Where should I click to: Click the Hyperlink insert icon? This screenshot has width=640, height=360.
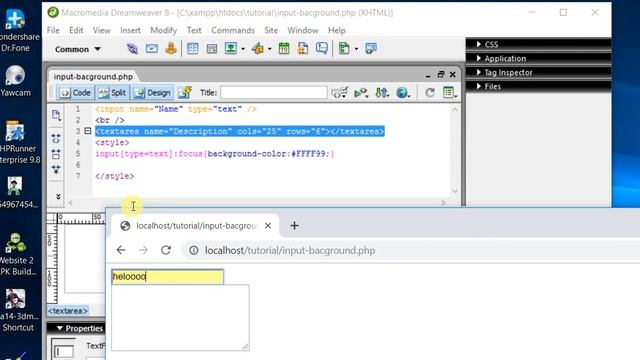coord(132,49)
